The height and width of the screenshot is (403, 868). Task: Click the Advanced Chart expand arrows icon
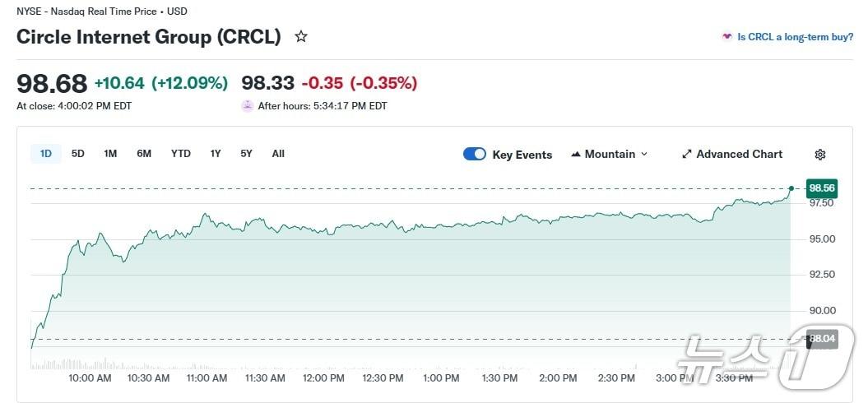(687, 155)
